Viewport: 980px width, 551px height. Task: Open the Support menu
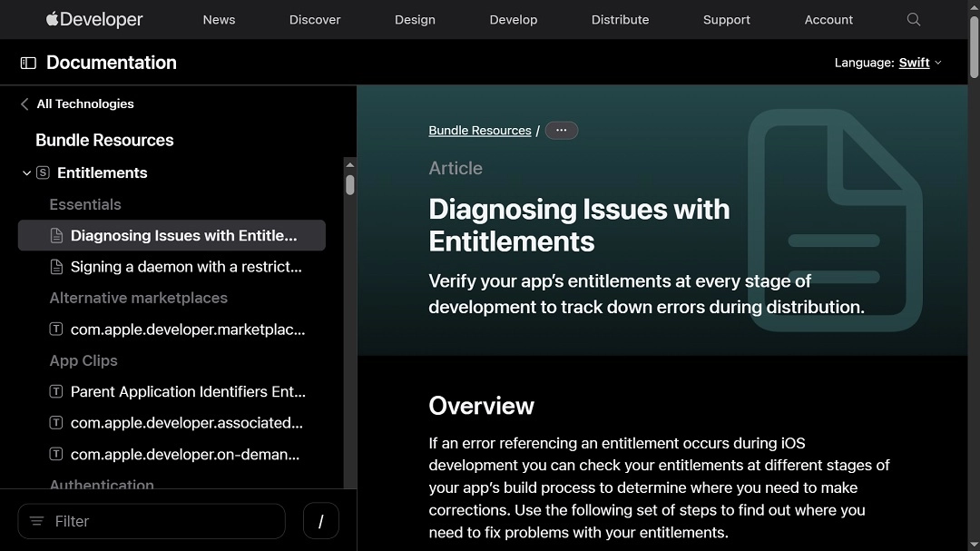[726, 19]
